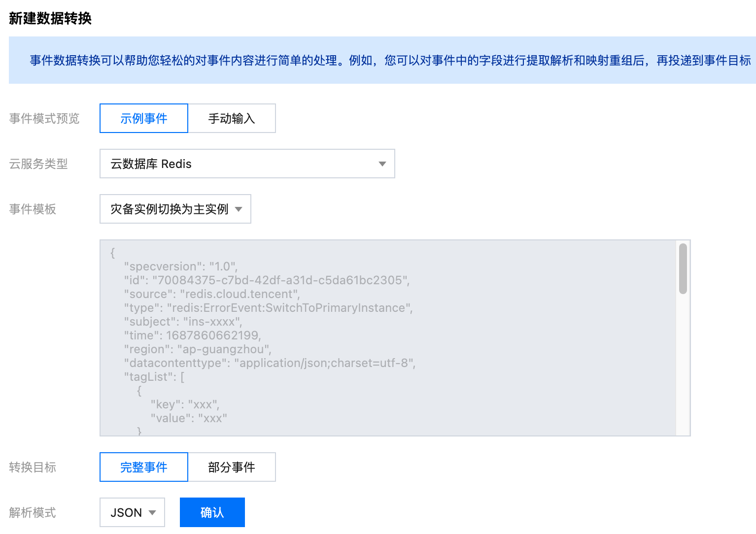The image size is (756, 534).
Task: Open the 灾备实例切换为主实例 event template dropdown
Action: [x=175, y=209]
